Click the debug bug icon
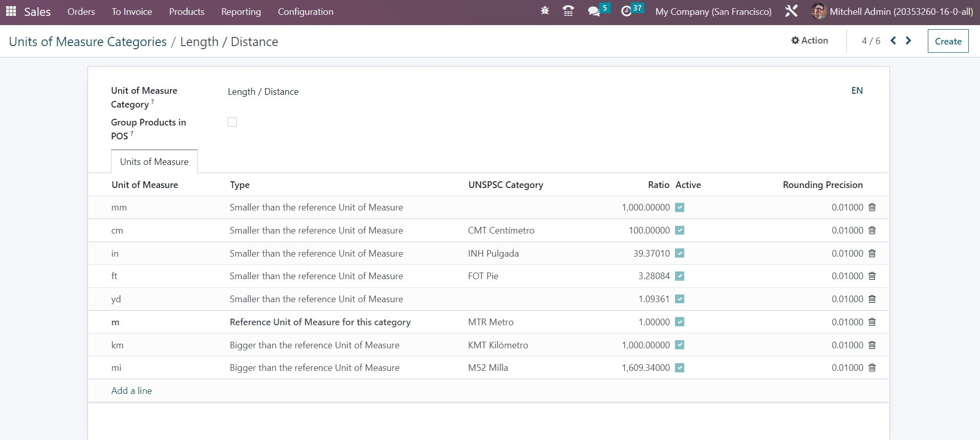Image resolution: width=980 pixels, height=440 pixels. coord(545,11)
